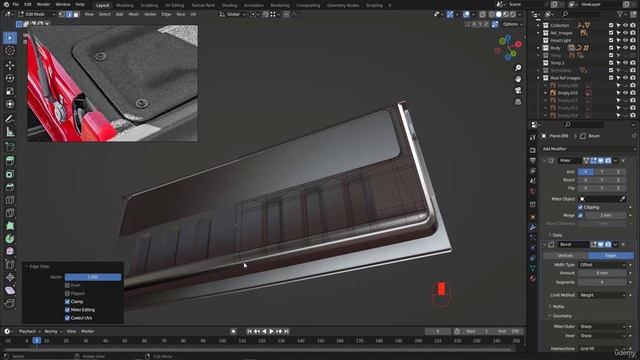640x360 pixels.
Task: Click the timeline current frame marker
Action: [37, 340]
